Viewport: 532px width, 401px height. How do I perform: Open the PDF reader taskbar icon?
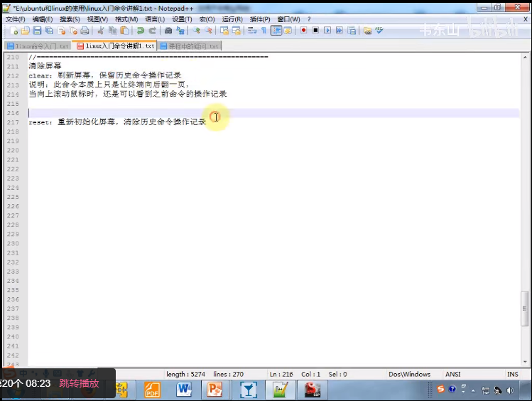tap(152, 390)
